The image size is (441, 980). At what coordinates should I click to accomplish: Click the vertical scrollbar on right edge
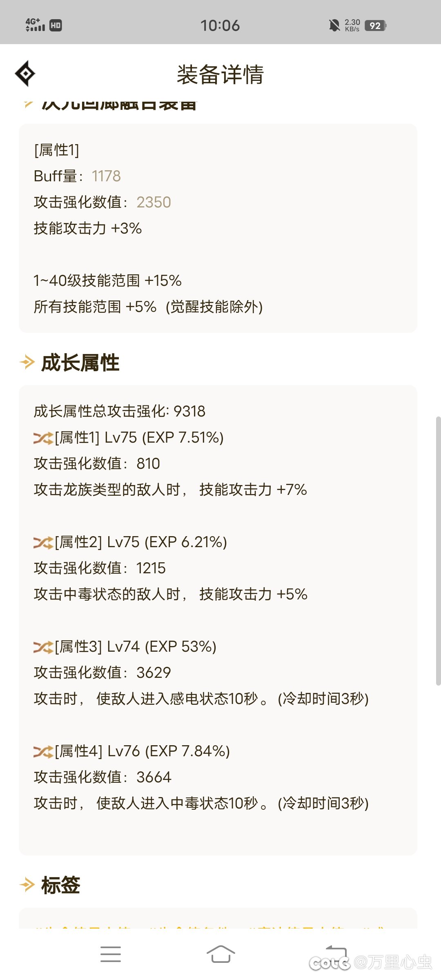438,551
